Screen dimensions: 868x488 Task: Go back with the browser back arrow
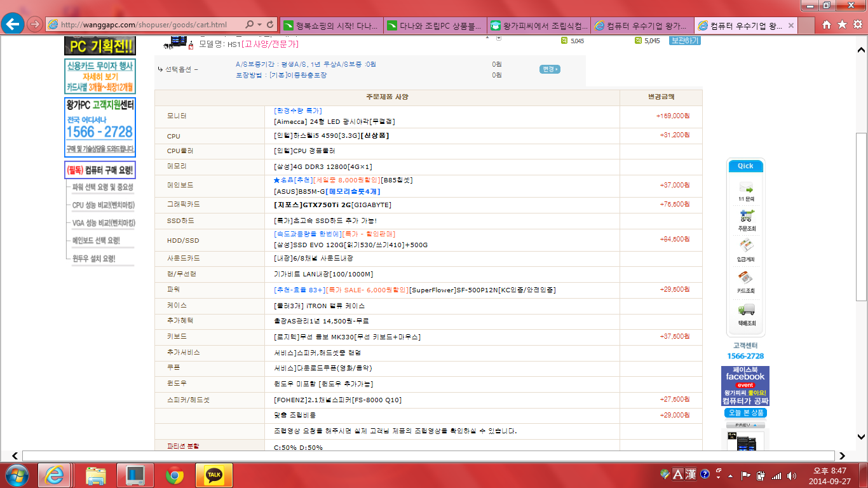pos(13,24)
